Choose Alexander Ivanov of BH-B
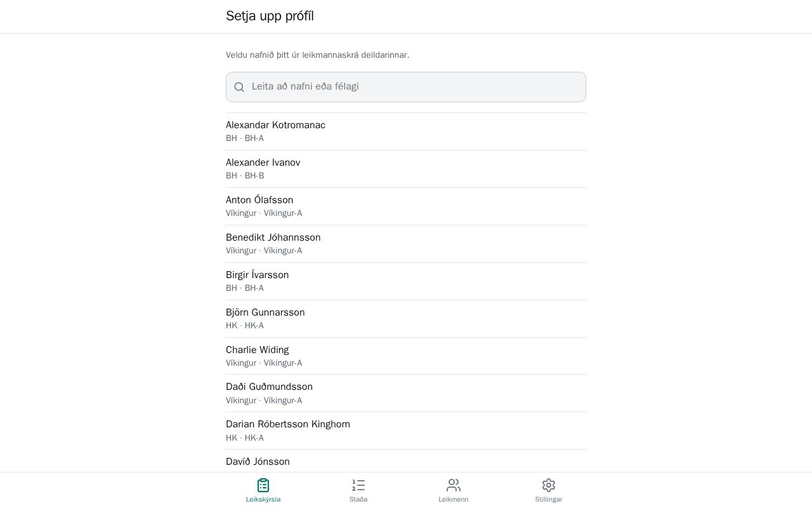The width and height of the screenshot is (812, 508). click(406, 169)
